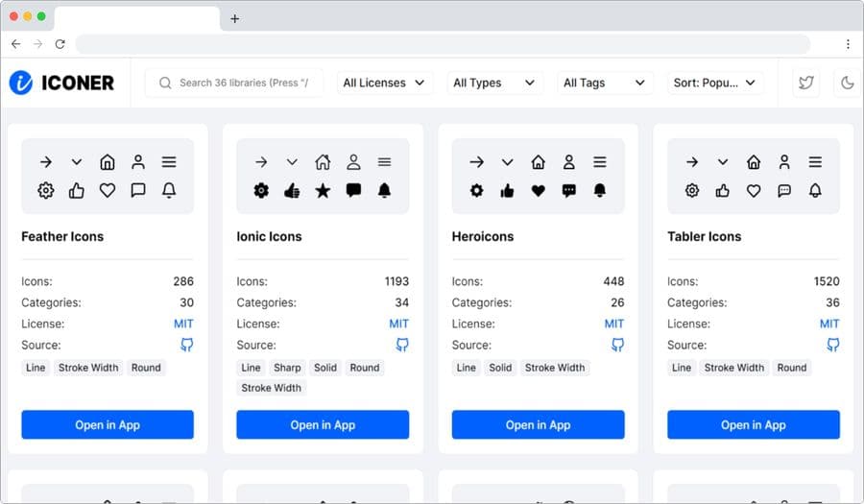The image size is (864, 504).
Task: Open the Sort dropdown
Action: pos(714,84)
